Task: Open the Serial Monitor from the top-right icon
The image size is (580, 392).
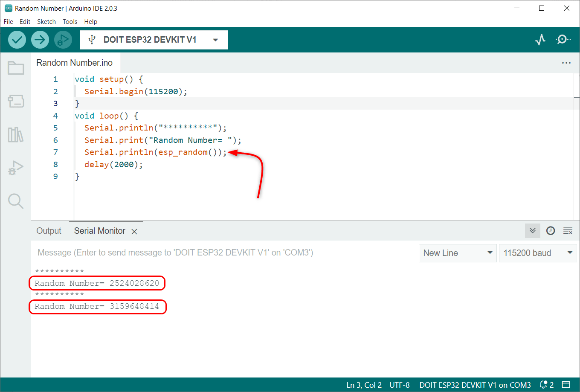Action: (563, 40)
